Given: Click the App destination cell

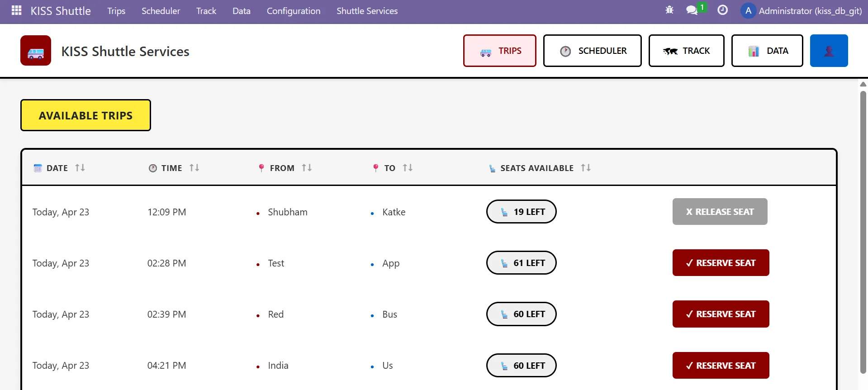Looking at the screenshot, I should click(x=391, y=263).
